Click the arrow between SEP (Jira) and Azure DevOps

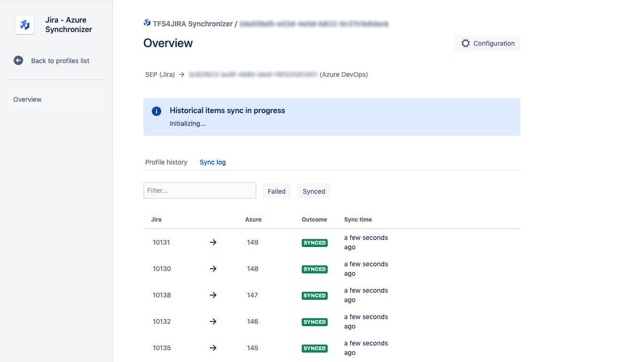click(182, 74)
